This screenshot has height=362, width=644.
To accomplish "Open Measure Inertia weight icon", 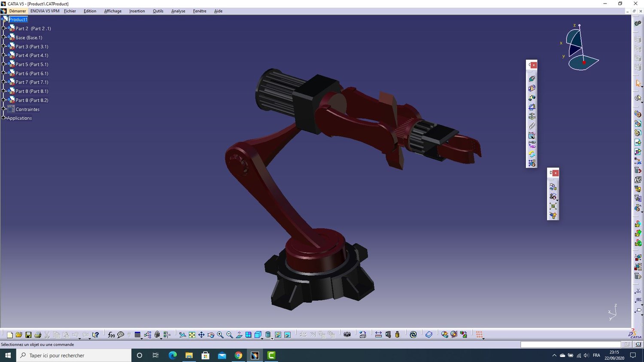I will 397,335.
